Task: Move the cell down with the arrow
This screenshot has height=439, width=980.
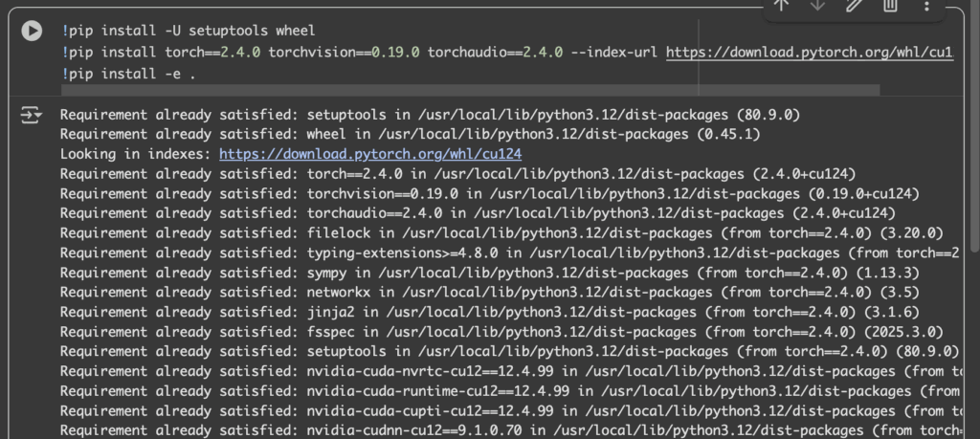Action: pyautogui.click(x=817, y=5)
